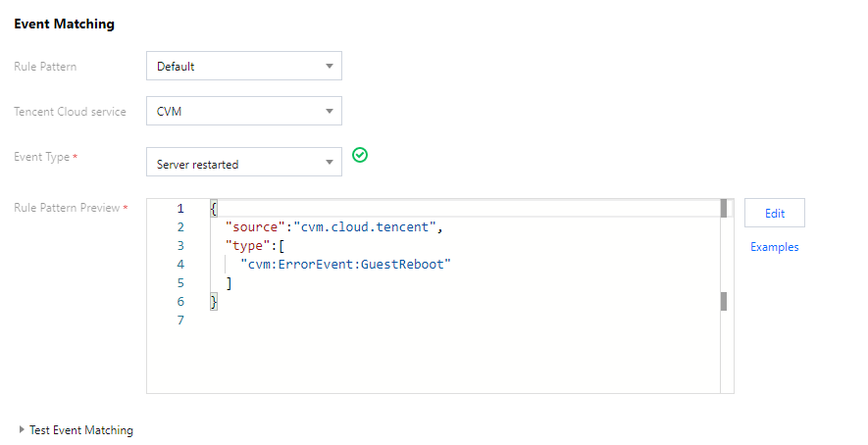The width and height of the screenshot is (868, 445).
Task: Click the Edit button beside the rule preview
Action: 774,213
